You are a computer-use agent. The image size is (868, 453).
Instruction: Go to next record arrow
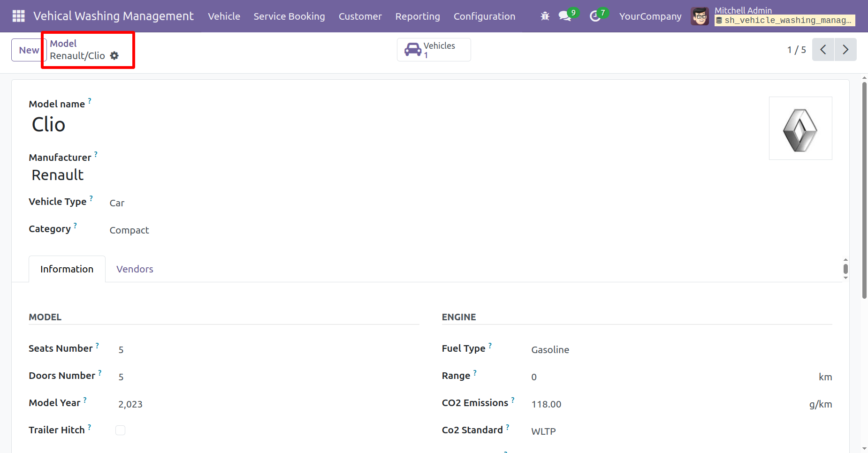click(845, 50)
